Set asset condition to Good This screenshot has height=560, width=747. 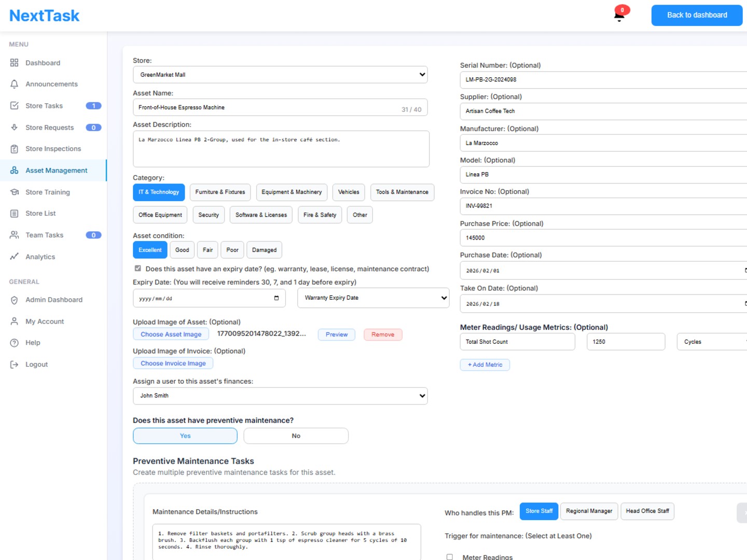click(182, 250)
